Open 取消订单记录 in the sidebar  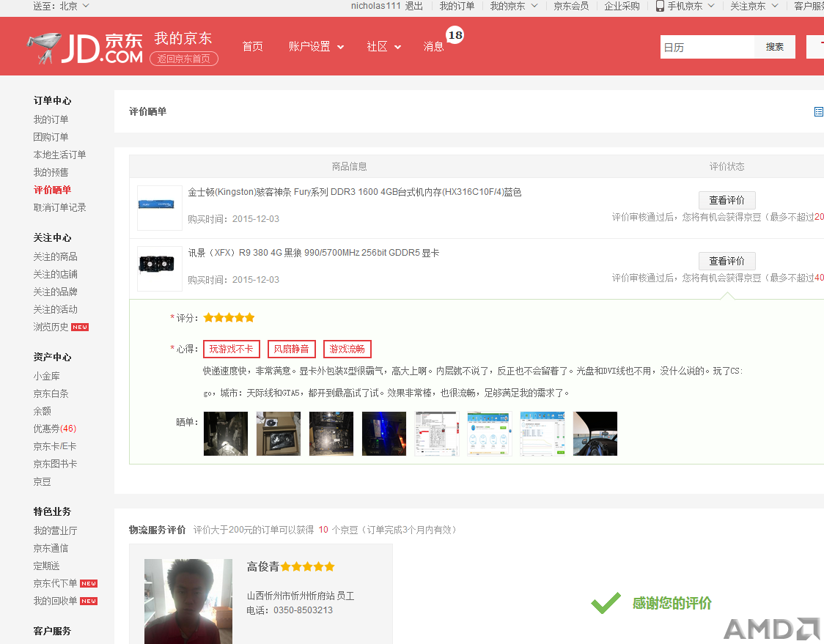point(59,207)
